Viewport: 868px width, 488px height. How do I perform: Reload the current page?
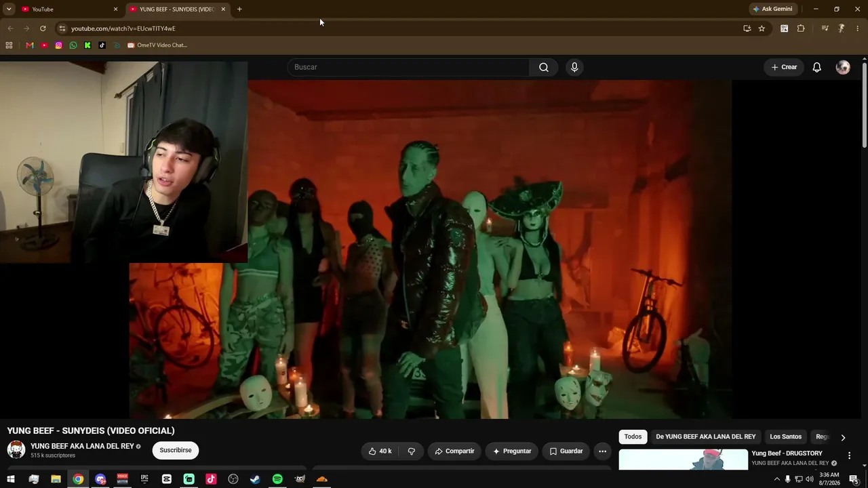(x=43, y=28)
